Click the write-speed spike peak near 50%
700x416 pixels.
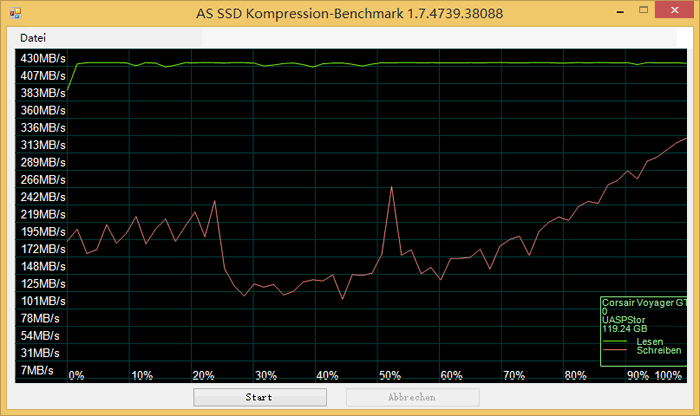point(391,188)
